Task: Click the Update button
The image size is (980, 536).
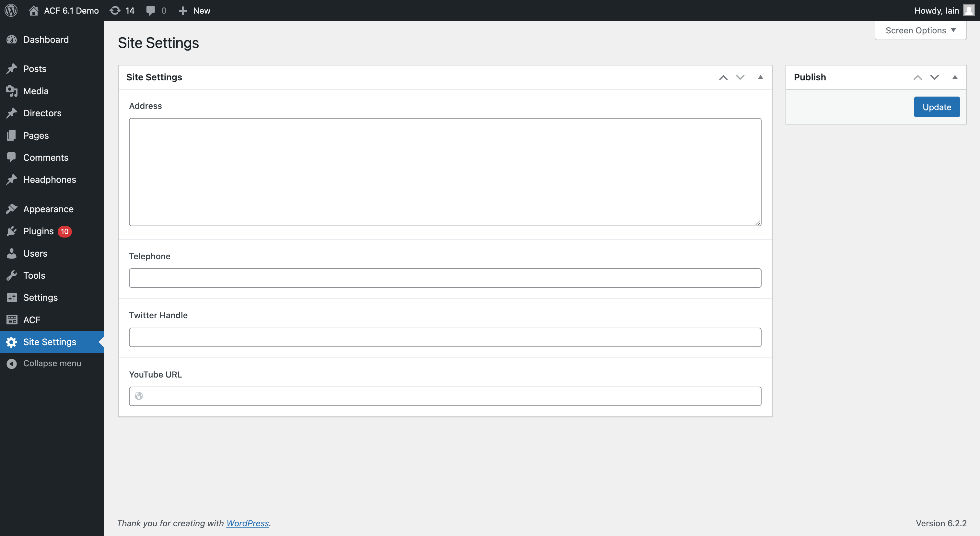Action: pyautogui.click(x=937, y=106)
